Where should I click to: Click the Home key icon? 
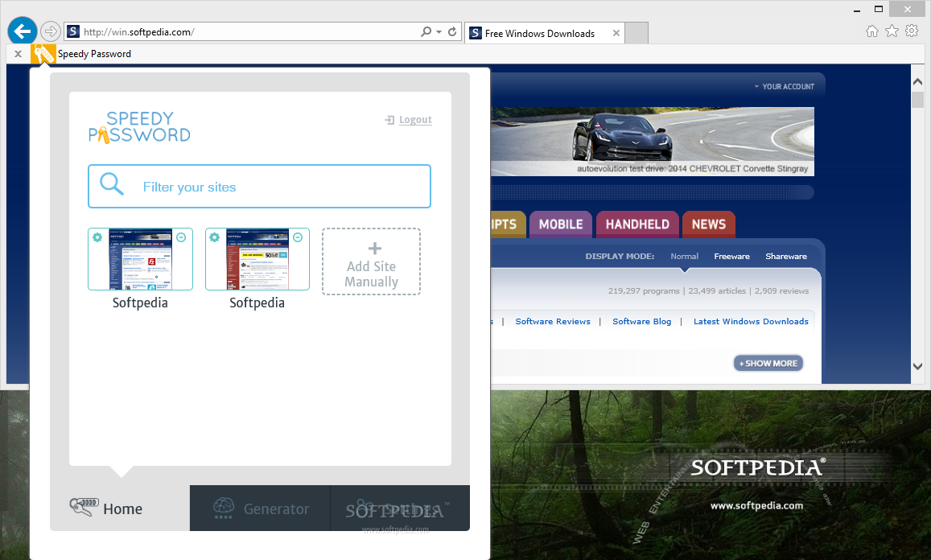(x=84, y=507)
